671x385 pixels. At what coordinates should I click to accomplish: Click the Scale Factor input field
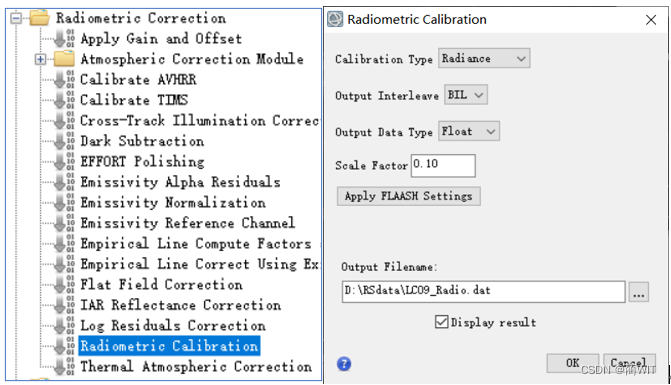[x=443, y=166]
